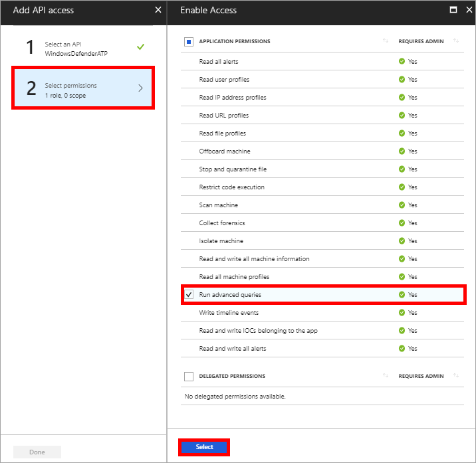Click the Done button

coord(37,452)
